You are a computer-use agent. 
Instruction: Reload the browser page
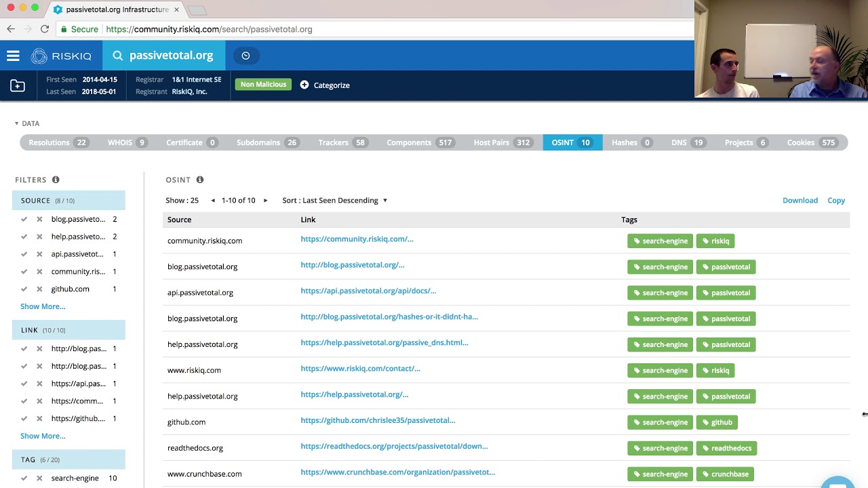pos(45,29)
